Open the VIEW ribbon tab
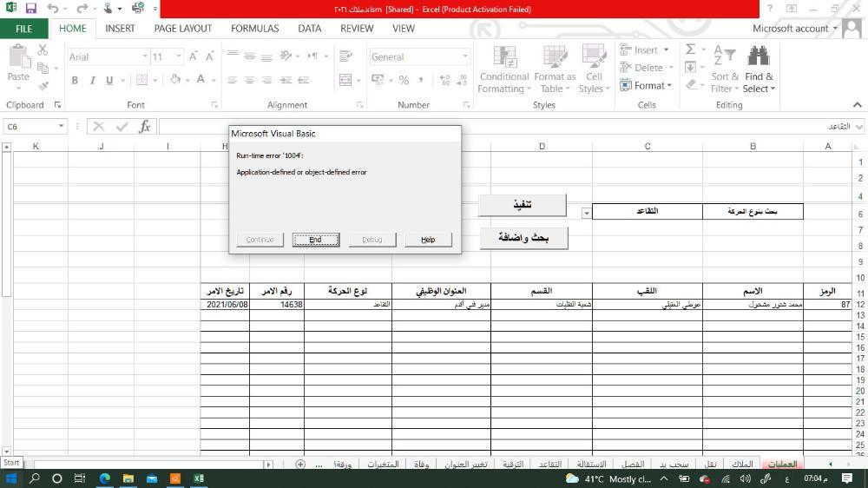The width and height of the screenshot is (868, 488). coord(403,29)
